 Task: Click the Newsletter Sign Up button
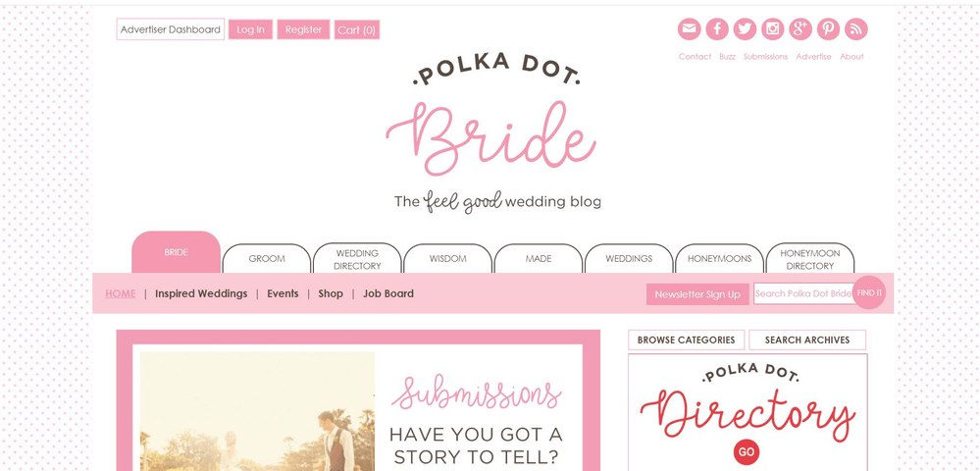697,294
